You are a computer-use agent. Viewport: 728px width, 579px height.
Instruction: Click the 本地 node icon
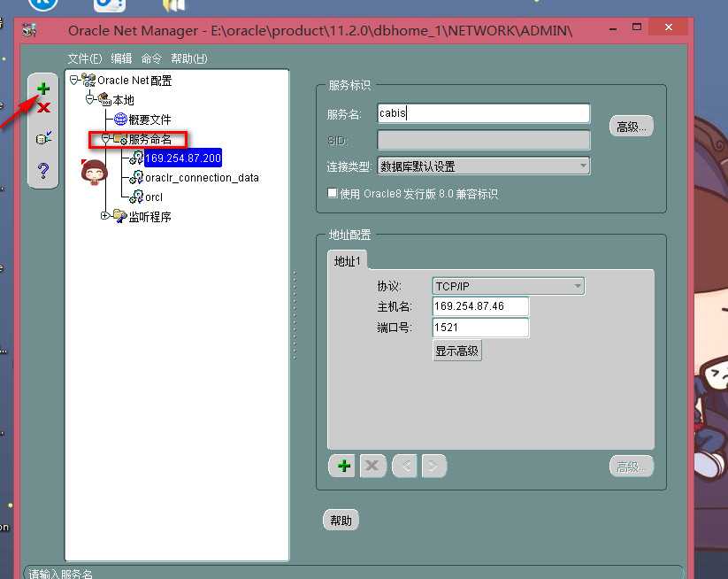pos(104,100)
